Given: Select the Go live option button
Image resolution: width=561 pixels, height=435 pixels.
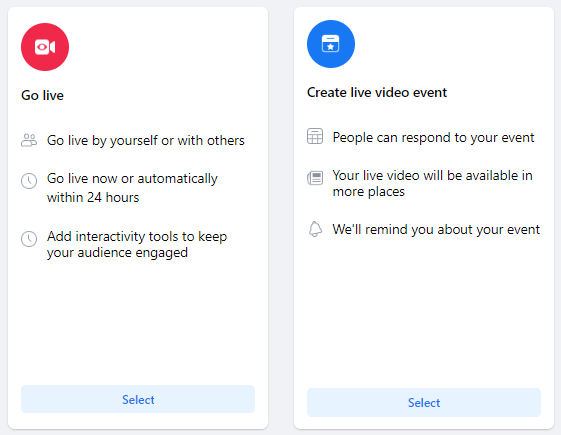Looking at the screenshot, I should pyautogui.click(x=138, y=399).
